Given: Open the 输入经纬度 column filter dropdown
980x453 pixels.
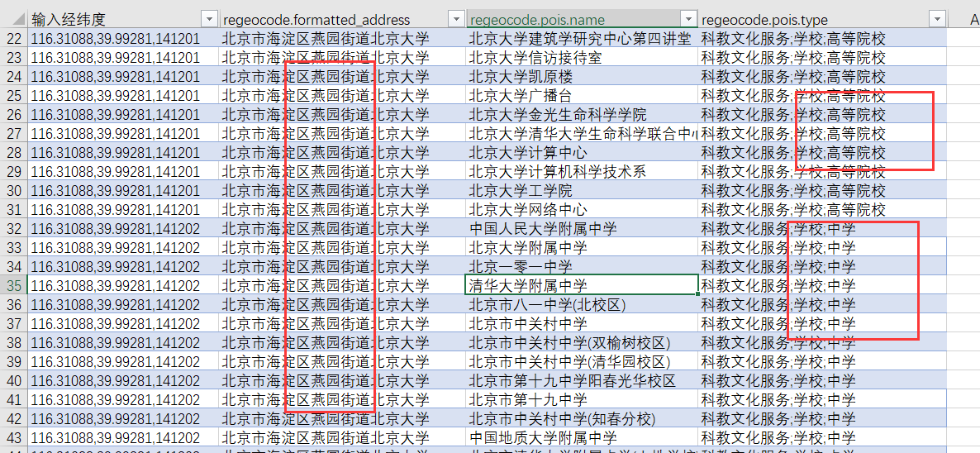Looking at the screenshot, I should coord(209,19).
